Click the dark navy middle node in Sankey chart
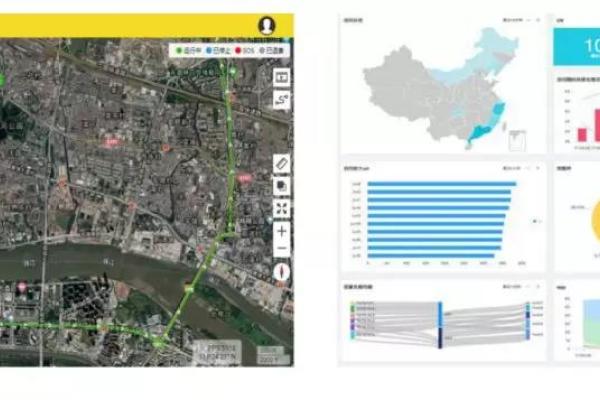 pos(440,337)
